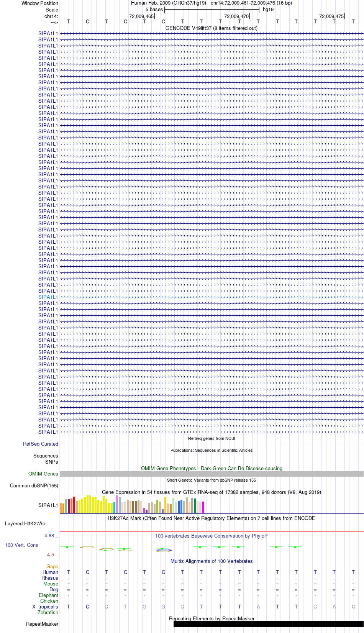Click the "chr14:" ruler label

(x=51, y=16)
